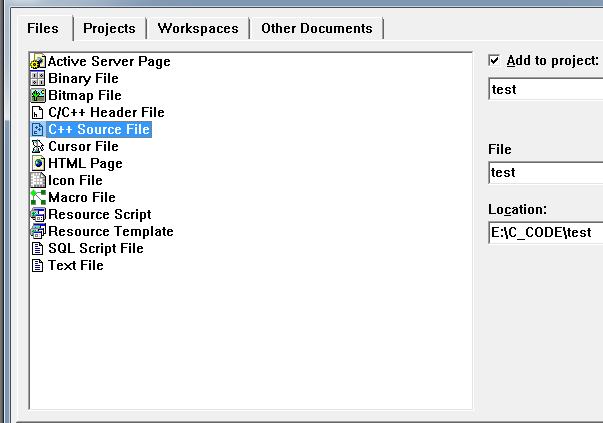Click the Icon File icon
Screen dimensions: 603x423
point(39,181)
